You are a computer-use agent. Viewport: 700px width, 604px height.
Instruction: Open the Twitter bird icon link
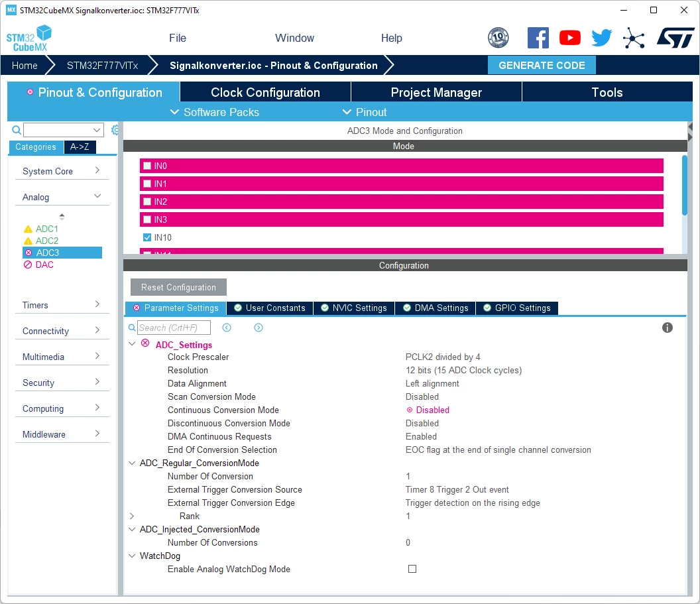601,38
